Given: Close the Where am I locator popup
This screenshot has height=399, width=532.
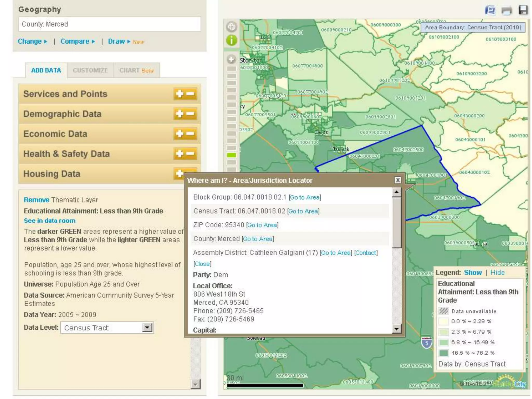Looking at the screenshot, I should coord(398,180).
